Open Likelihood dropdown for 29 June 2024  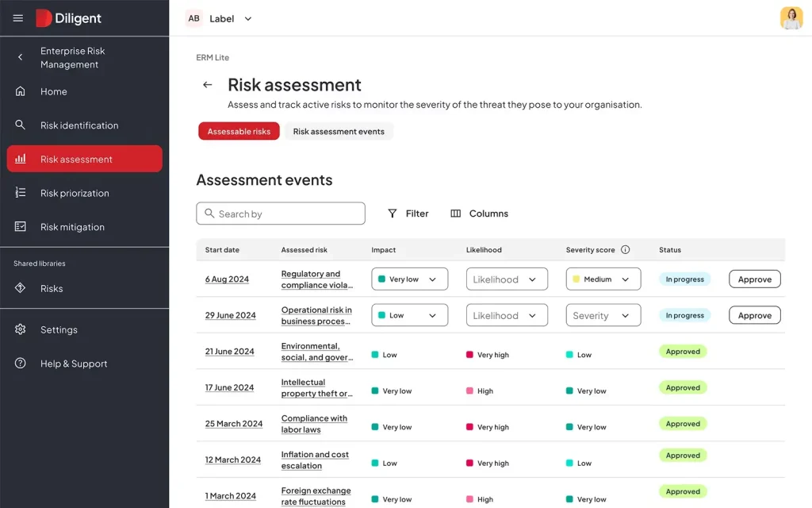[x=506, y=315]
